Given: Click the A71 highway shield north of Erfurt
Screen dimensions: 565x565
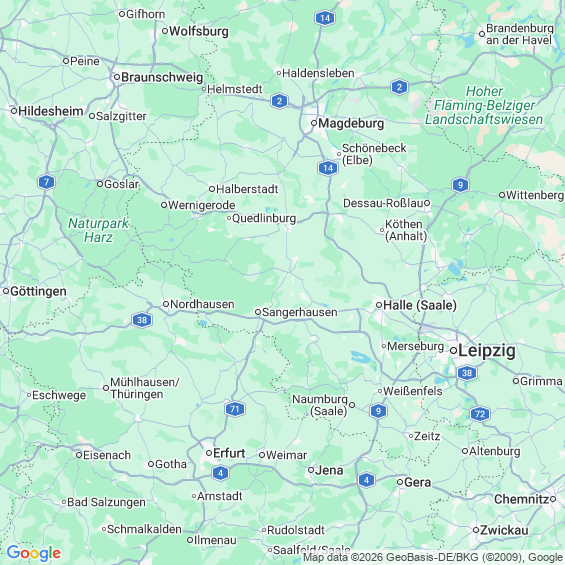Looking at the screenshot, I should [x=235, y=409].
